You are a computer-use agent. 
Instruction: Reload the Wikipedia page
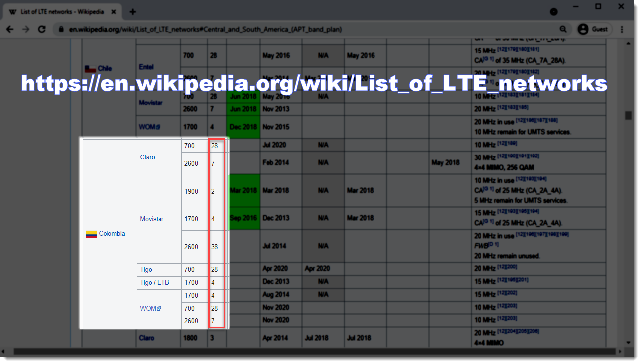coord(42,29)
